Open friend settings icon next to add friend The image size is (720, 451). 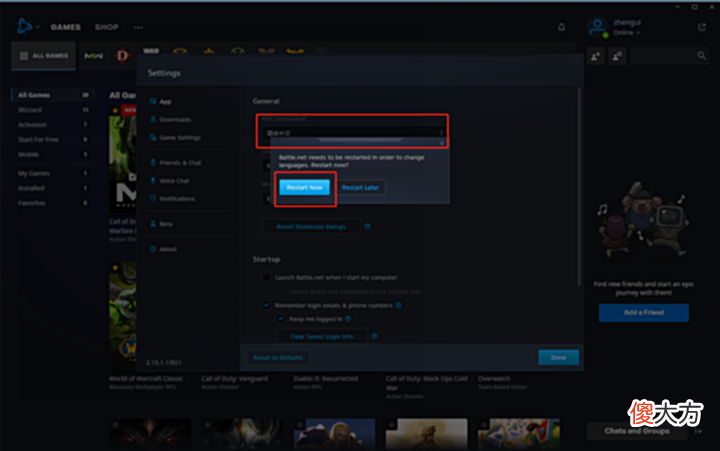(617, 56)
